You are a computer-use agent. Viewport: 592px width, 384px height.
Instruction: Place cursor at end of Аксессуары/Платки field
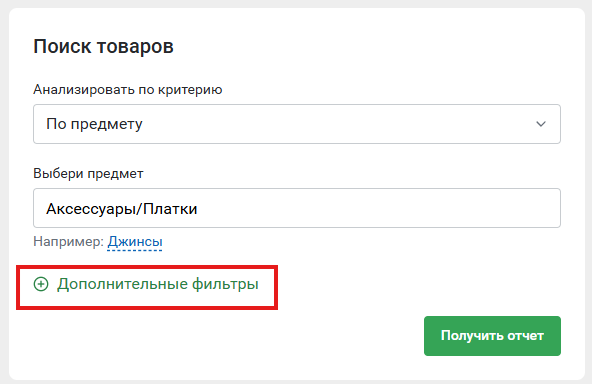tap(200, 209)
